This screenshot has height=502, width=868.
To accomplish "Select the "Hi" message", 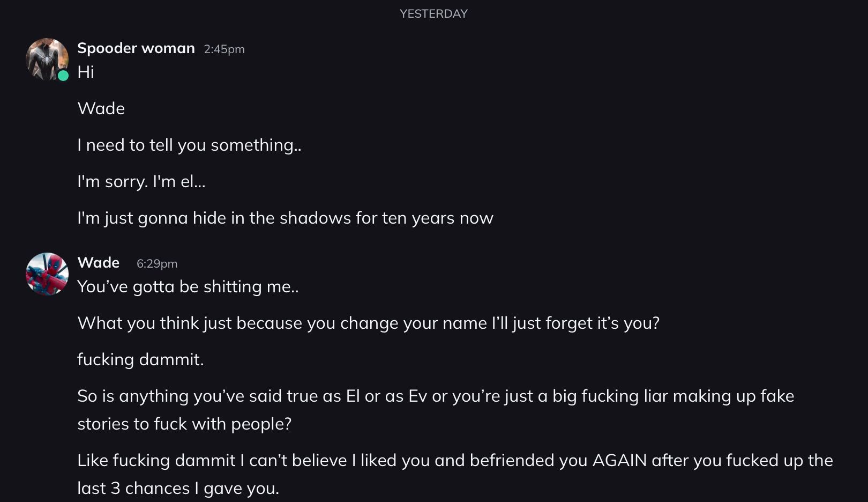I will (86, 72).
